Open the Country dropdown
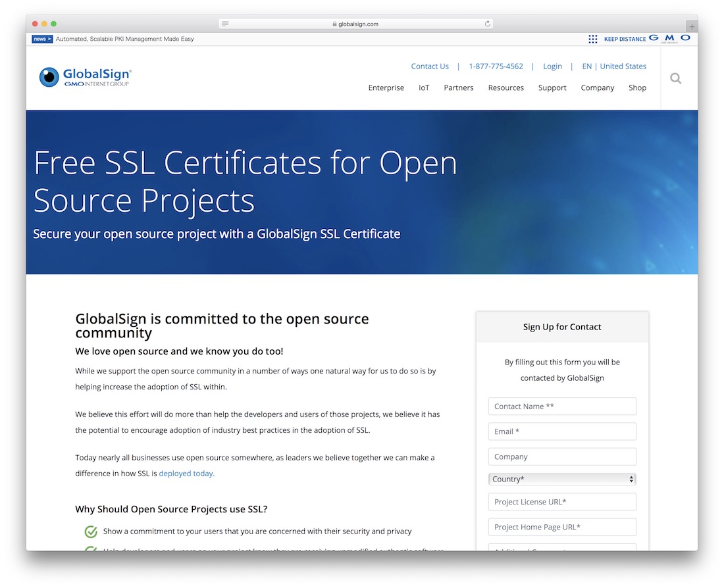 click(x=562, y=479)
